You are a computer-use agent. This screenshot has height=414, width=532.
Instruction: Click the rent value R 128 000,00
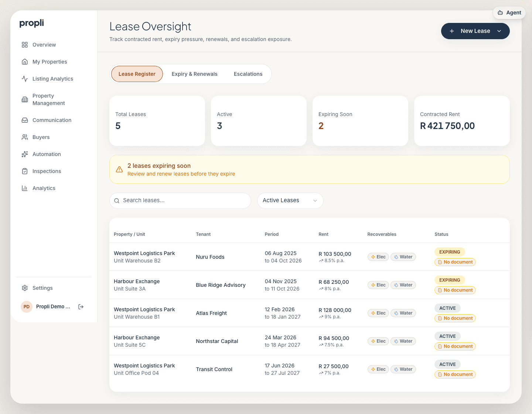pos(335,310)
